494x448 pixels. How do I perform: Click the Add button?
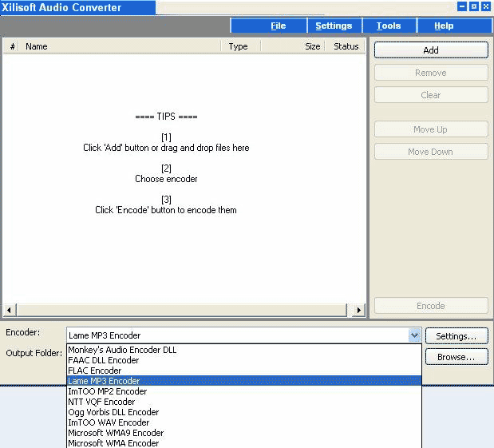pos(431,50)
